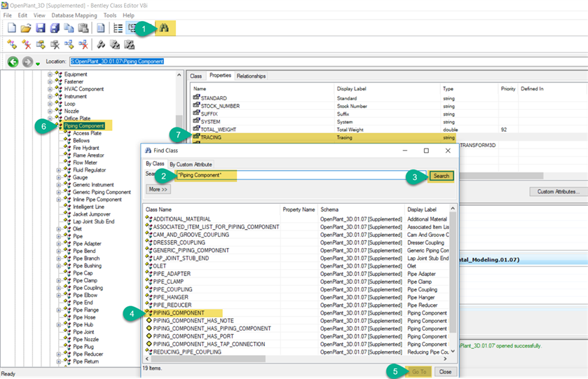588x379 pixels.
Task: Expand the Equipment tree node
Action: (x=50, y=74)
